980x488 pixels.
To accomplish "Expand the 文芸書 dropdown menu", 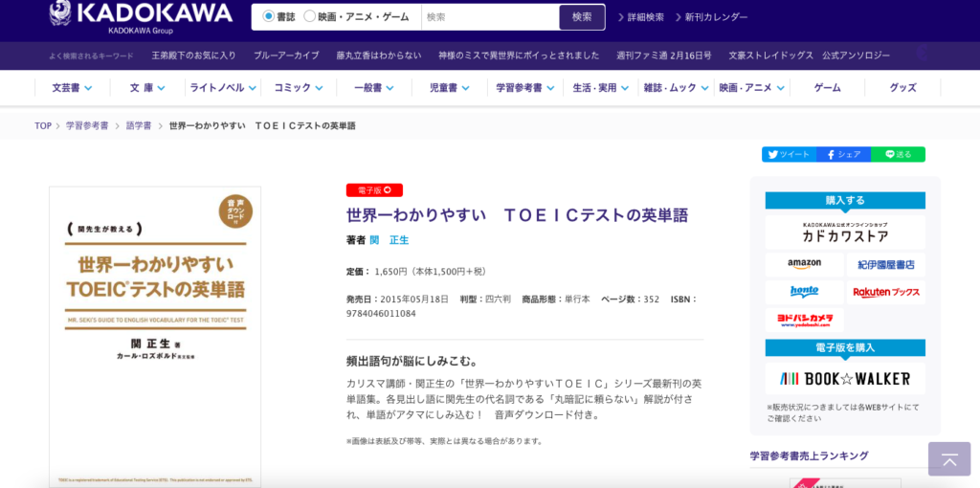I will pos(73,88).
